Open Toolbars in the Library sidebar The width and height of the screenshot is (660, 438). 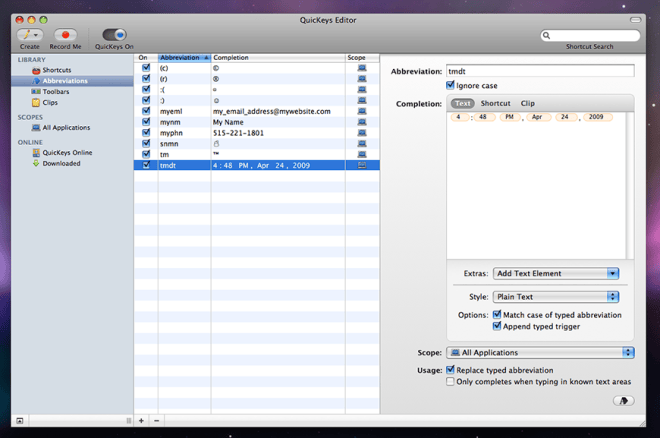[x=51, y=91]
